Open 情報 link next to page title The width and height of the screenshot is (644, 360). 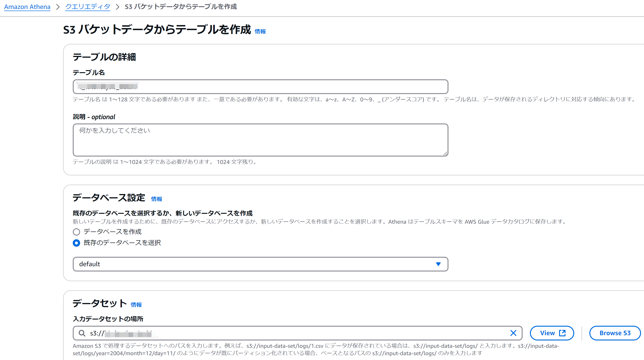click(260, 31)
